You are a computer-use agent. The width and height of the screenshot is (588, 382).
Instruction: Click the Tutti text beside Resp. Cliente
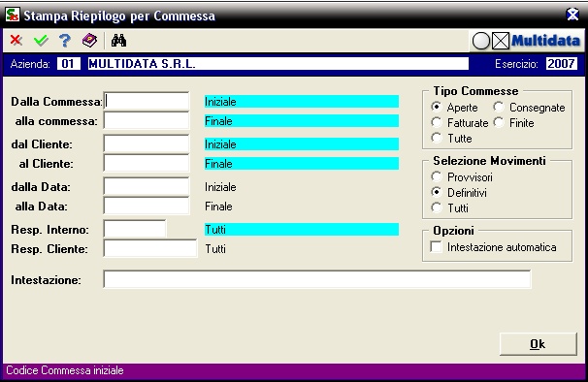(x=215, y=249)
